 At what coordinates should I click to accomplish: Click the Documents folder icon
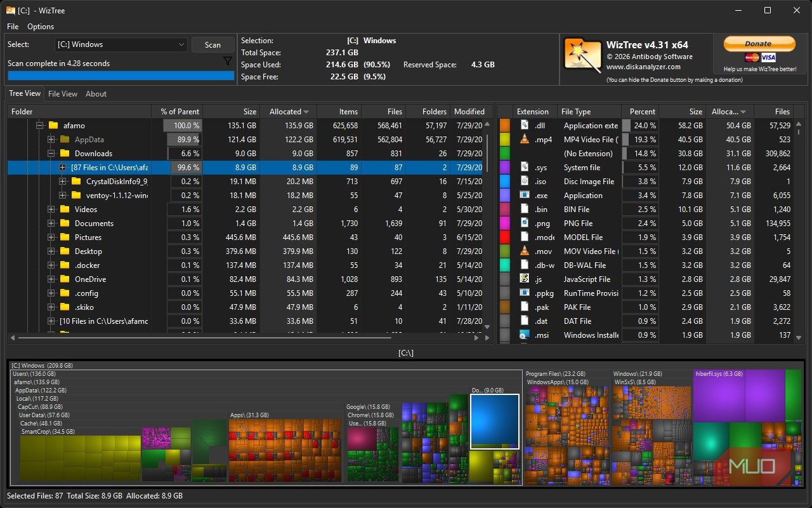coord(65,224)
